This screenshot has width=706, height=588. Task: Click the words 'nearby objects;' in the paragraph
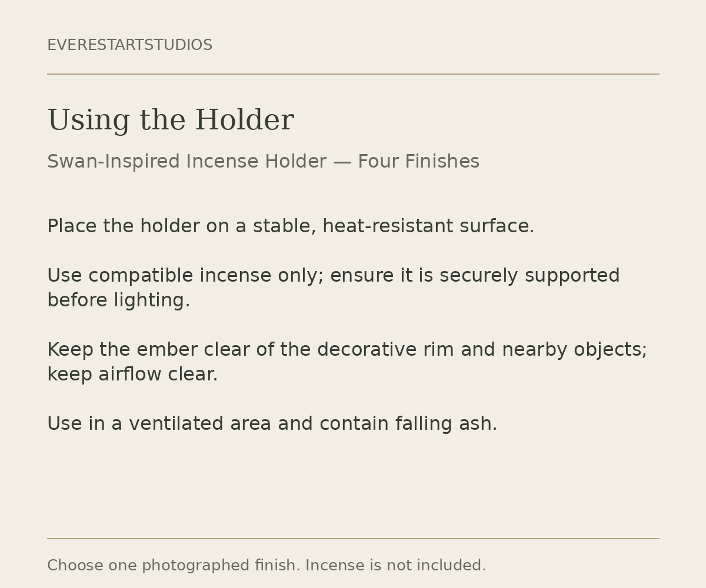pos(575,350)
